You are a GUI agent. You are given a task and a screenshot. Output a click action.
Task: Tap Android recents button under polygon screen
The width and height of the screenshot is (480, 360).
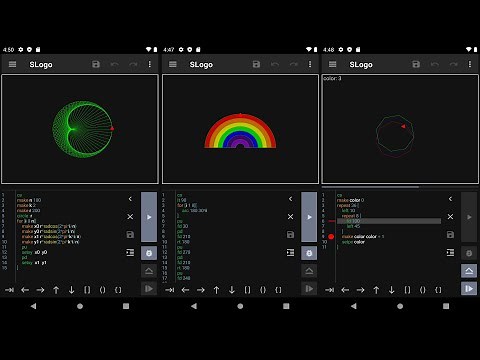(446, 306)
